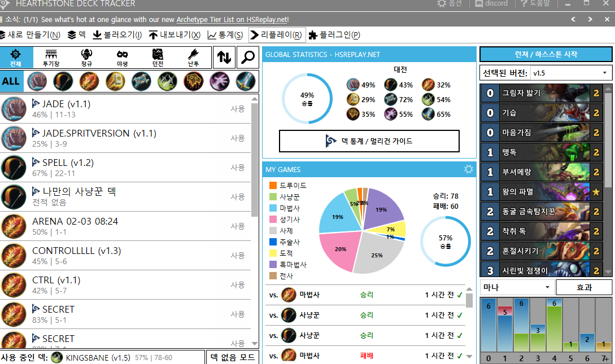Filter decks by Rogue class icon
The image size is (615, 364).
pos(168,81)
